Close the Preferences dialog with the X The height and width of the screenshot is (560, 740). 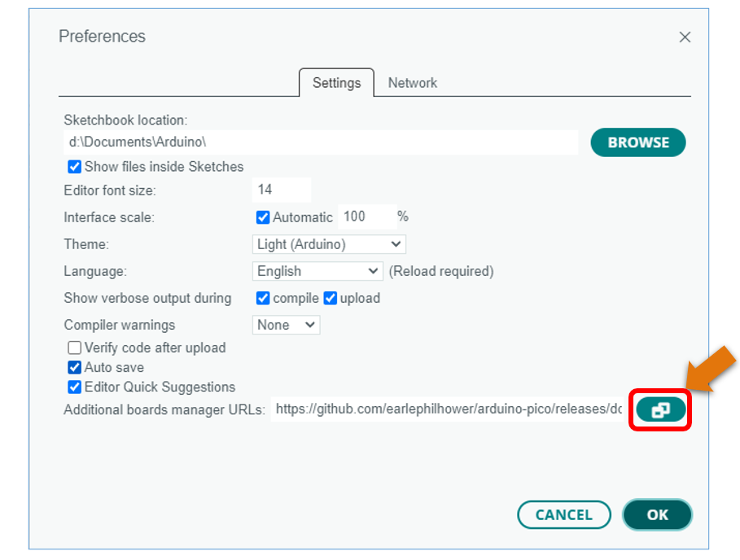click(685, 37)
